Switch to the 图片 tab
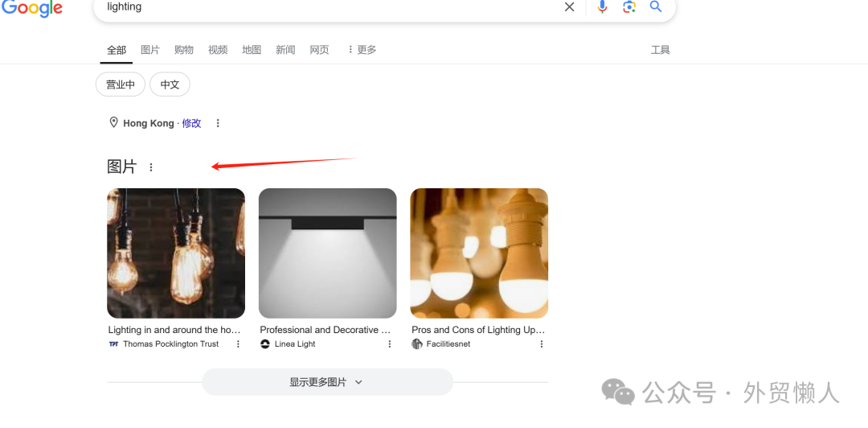Screen dimensions: 868x428 150,50
